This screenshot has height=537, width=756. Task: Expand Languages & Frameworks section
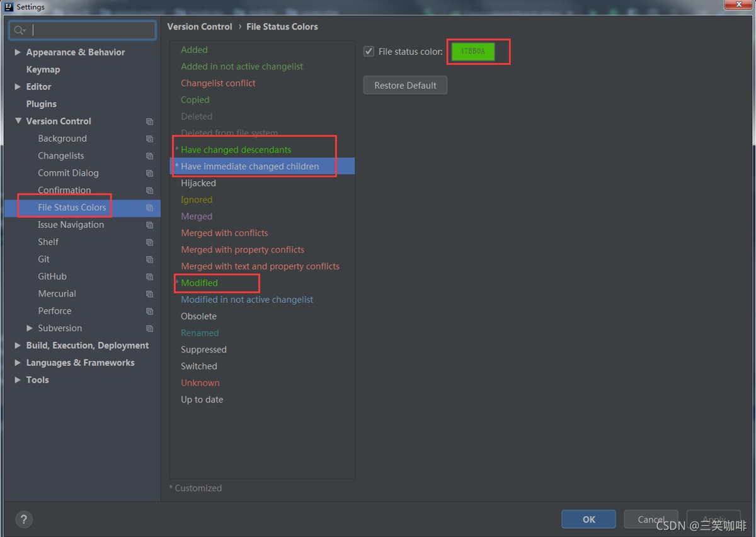pos(18,363)
